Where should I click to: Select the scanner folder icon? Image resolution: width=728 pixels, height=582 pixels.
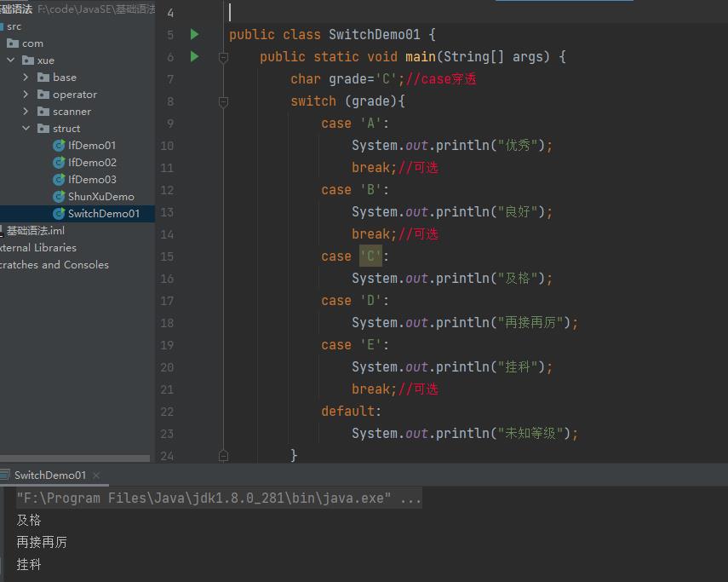click(x=43, y=112)
